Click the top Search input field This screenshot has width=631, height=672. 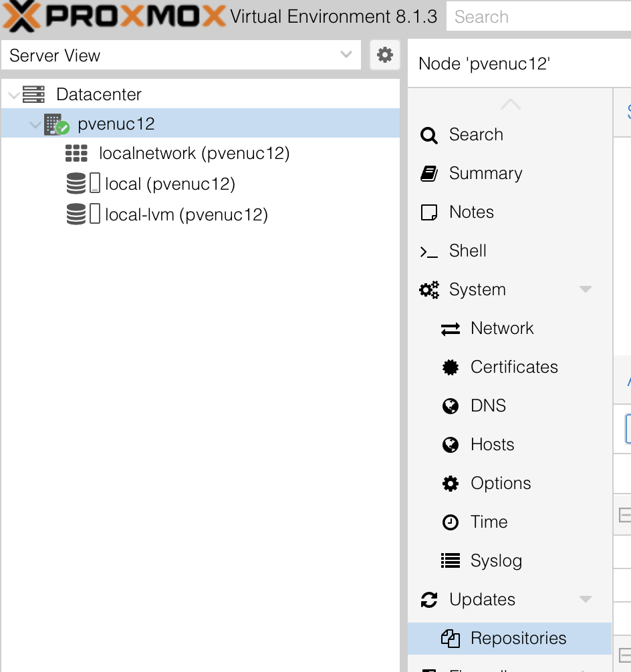[x=539, y=16]
